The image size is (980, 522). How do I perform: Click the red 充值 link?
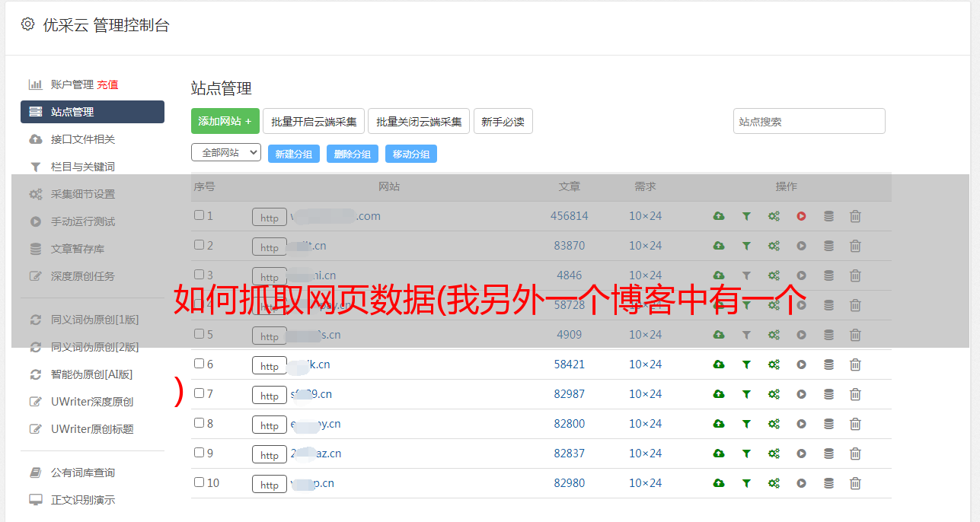[x=107, y=84]
